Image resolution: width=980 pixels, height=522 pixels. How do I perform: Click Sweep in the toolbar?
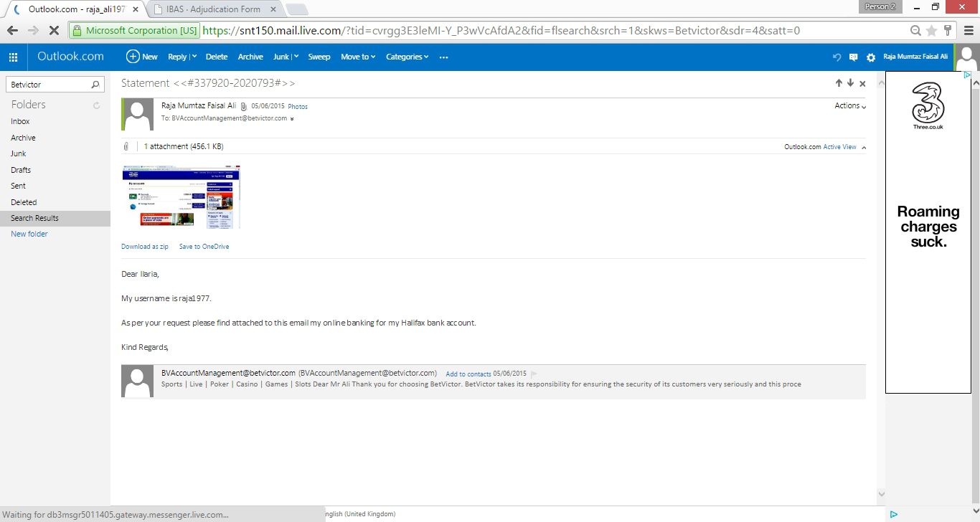[x=319, y=57]
